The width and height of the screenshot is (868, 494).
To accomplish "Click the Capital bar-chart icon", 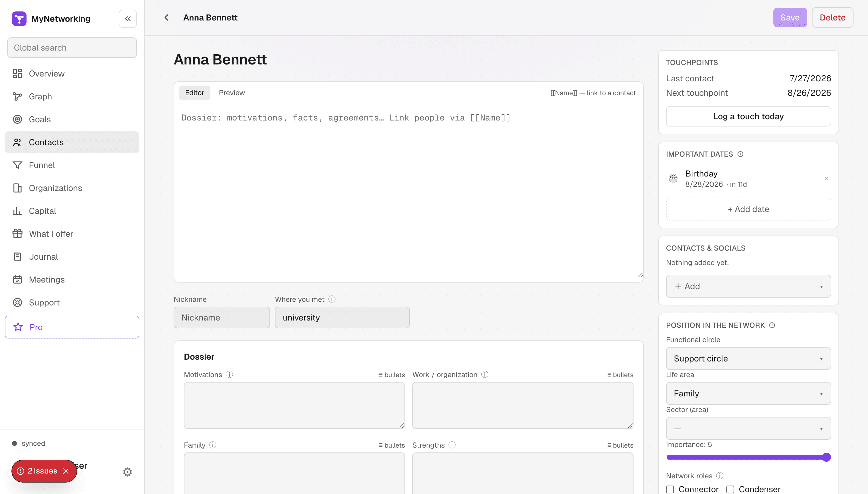I will [17, 211].
